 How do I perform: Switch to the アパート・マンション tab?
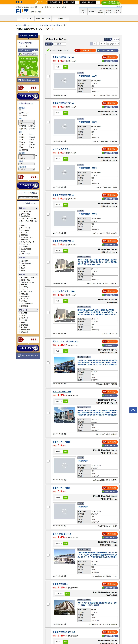point(25,18)
